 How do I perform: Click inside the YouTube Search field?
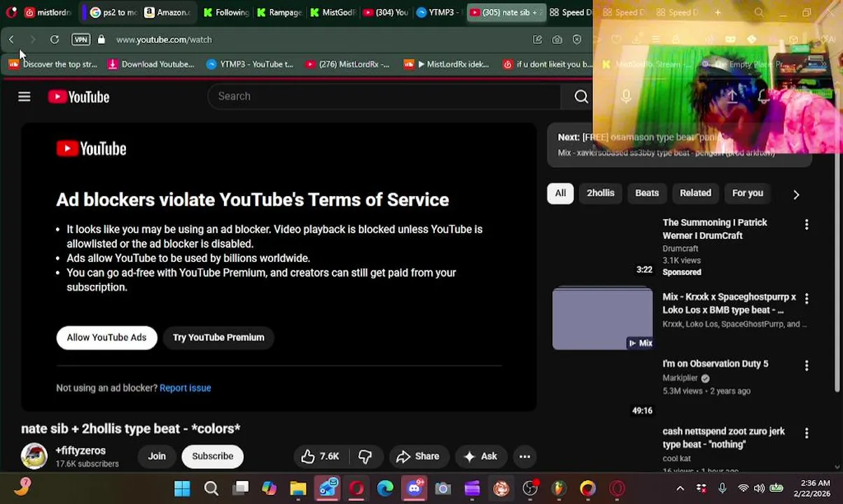(384, 97)
